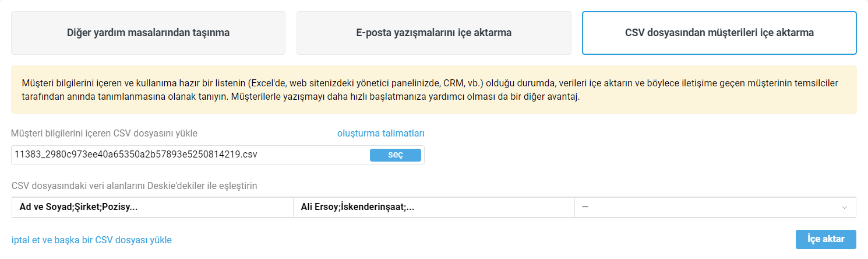The width and height of the screenshot is (868, 259).
Task: Switch to "E-posta yazışmalarını içe aktarma" tab
Action: point(434,33)
